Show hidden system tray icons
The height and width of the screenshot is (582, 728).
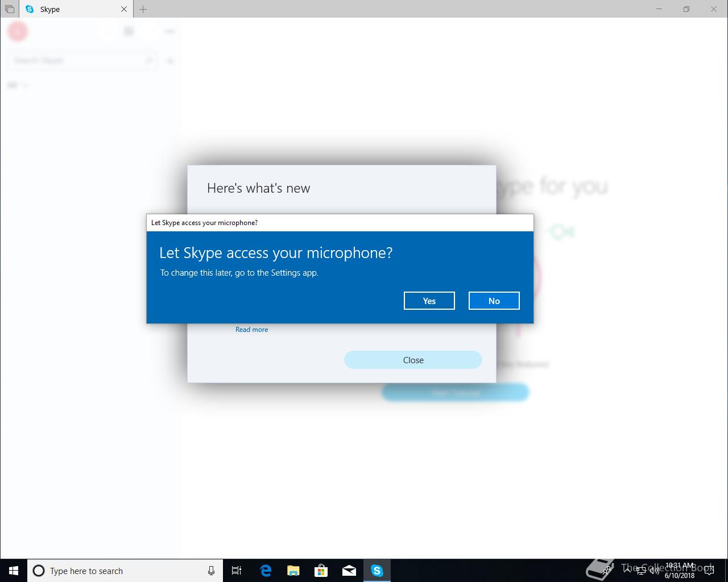point(627,570)
